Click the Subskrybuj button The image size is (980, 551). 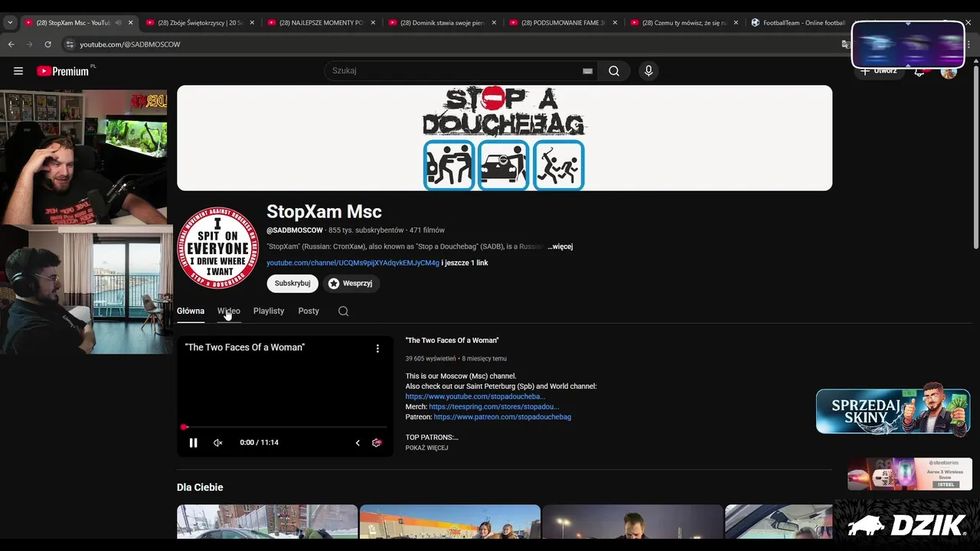292,283
